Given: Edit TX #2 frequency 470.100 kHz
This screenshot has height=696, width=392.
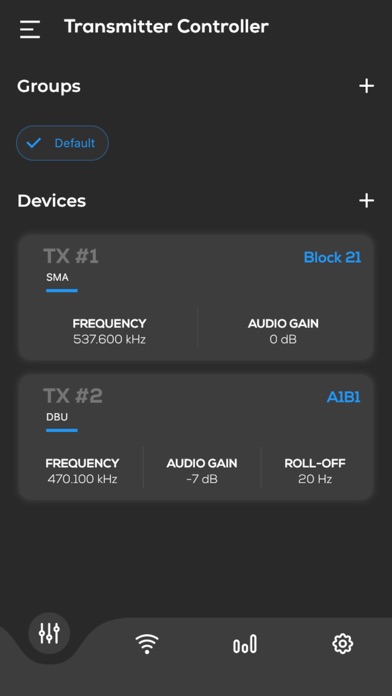Looking at the screenshot, I should click(82, 471).
